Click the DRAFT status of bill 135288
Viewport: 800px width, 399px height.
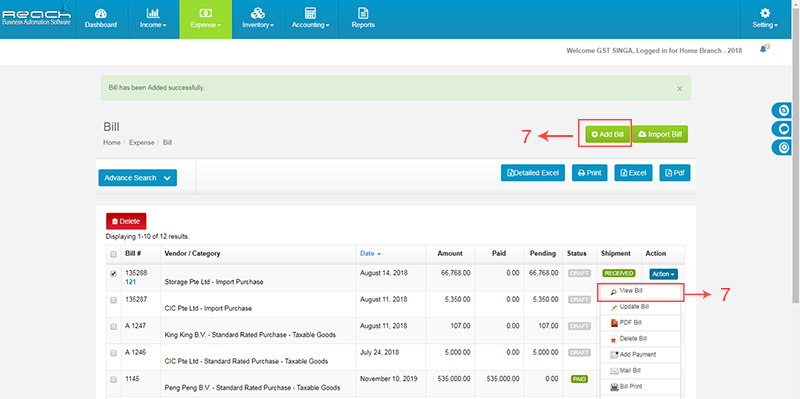coord(580,273)
